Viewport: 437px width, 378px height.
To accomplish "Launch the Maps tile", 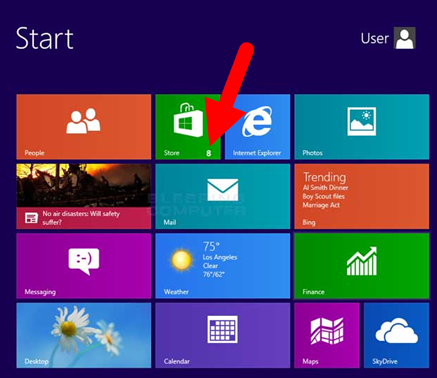I will pyautogui.click(x=327, y=335).
